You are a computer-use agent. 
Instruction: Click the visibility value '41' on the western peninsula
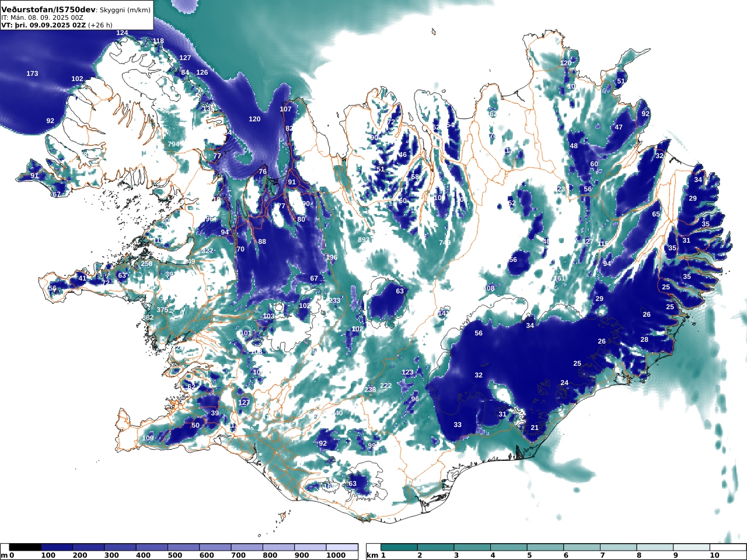pos(82,278)
